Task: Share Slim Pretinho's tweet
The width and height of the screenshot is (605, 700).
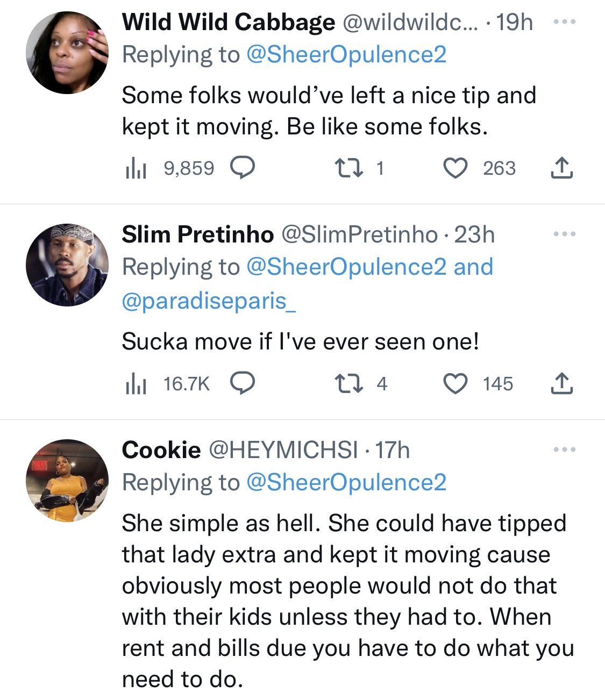Action: [561, 383]
